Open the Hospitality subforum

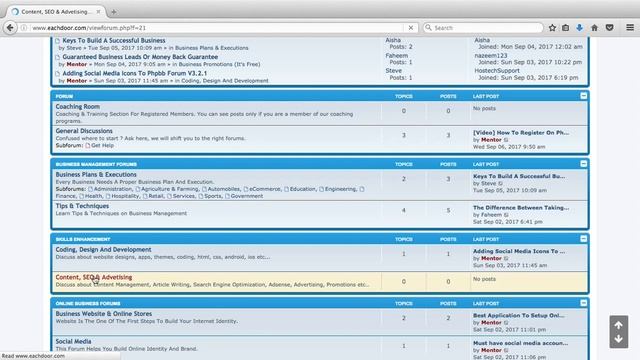(125, 196)
